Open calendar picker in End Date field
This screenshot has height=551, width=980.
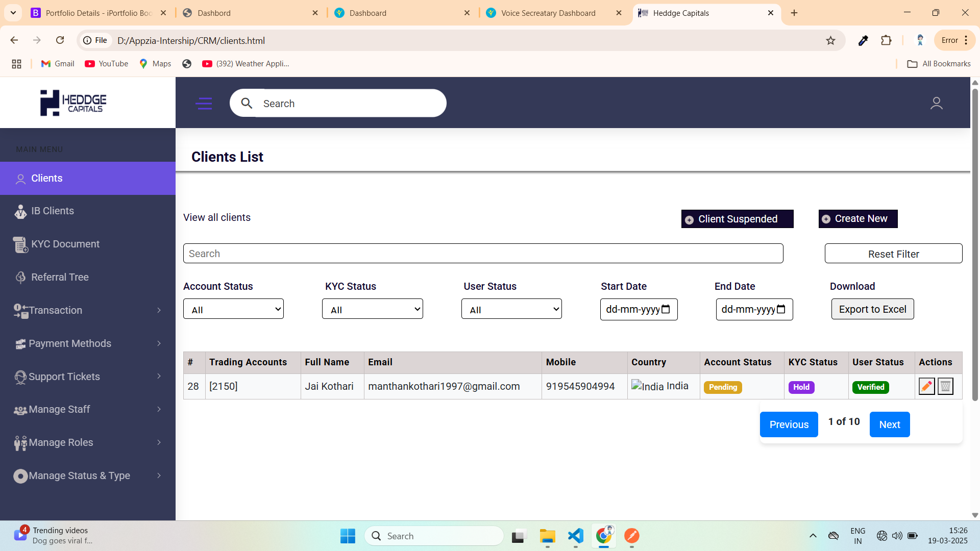point(781,309)
